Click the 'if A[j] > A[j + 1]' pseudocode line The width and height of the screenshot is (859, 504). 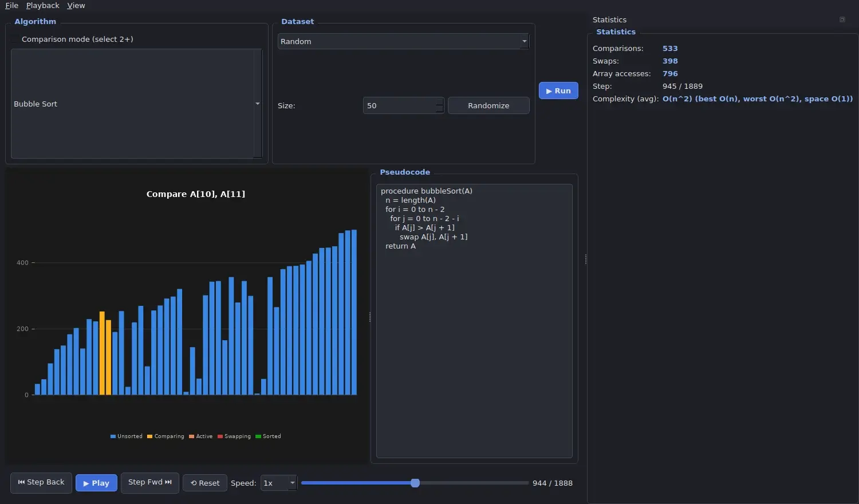424,227
